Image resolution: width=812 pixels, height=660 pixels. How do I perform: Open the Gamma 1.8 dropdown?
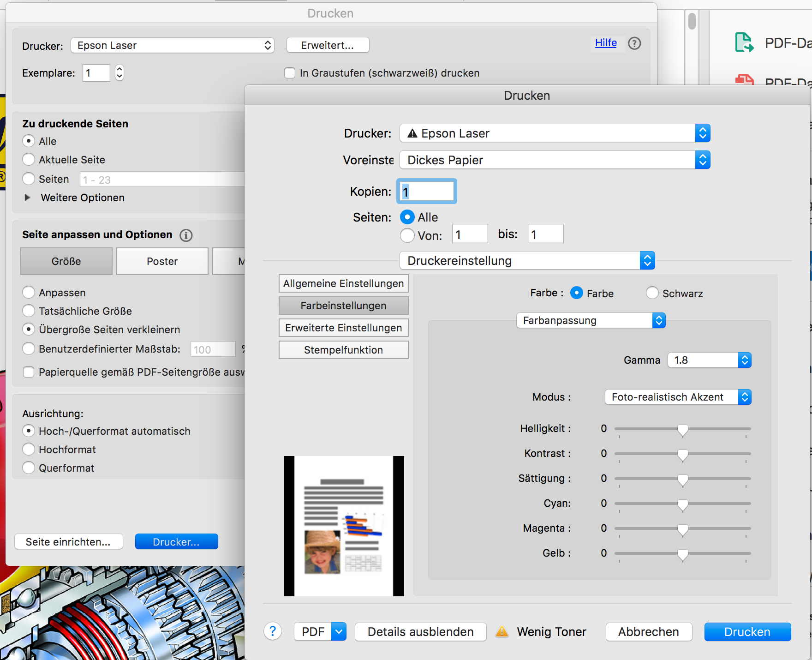click(x=709, y=360)
